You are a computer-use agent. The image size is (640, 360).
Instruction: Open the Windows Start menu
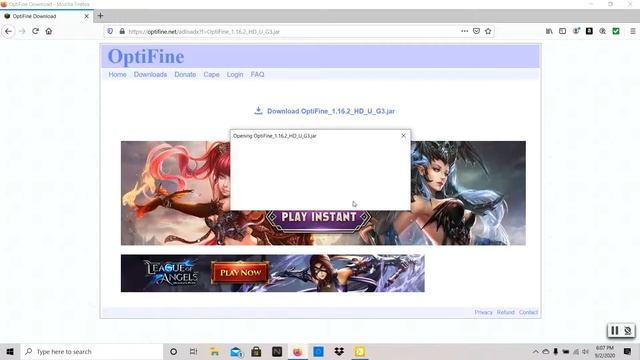pos(10,351)
